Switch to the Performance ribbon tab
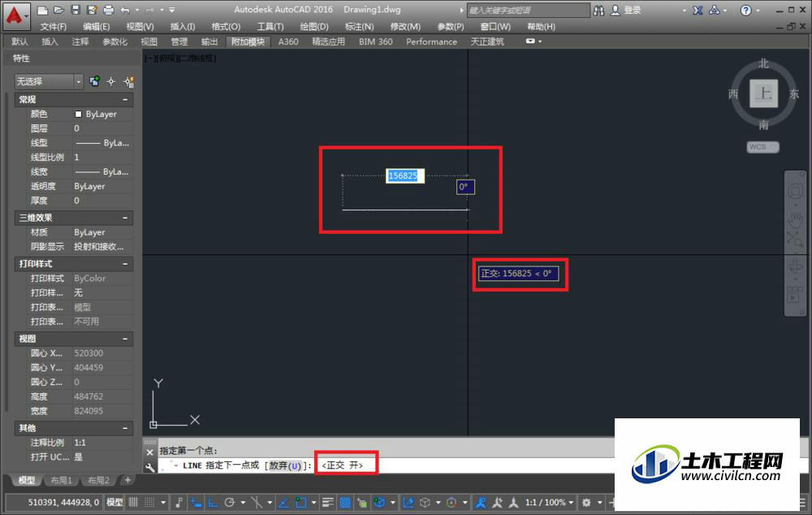 click(431, 41)
